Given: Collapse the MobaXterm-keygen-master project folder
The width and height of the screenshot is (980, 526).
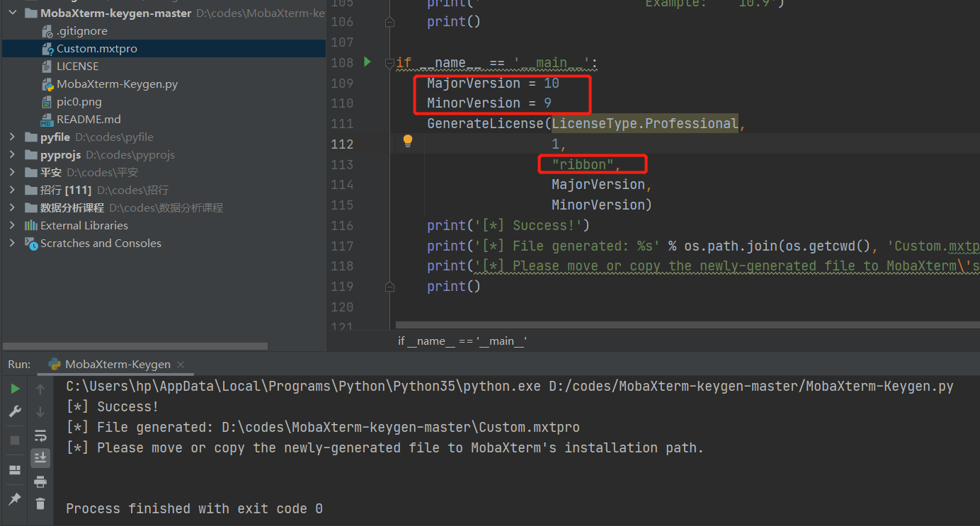Looking at the screenshot, I should [x=11, y=12].
